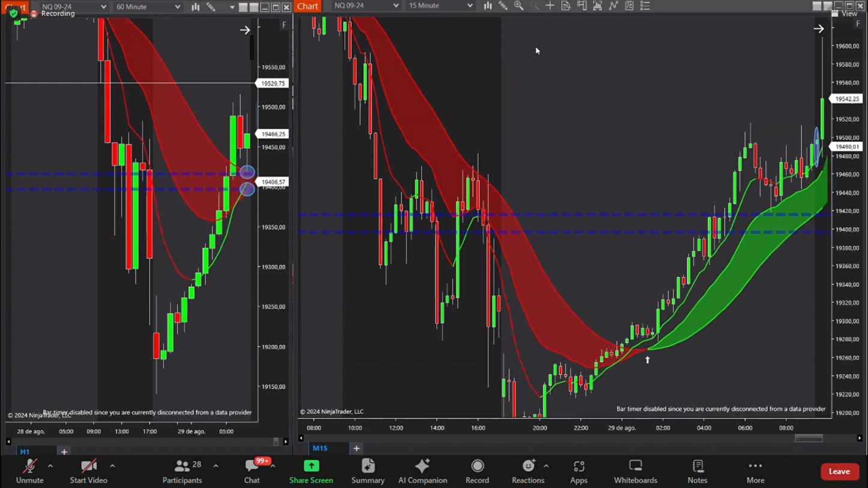The image size is (868, 488).
Task: Select drawing tools pencil in right chart toolbar
Action: (503, 6)
